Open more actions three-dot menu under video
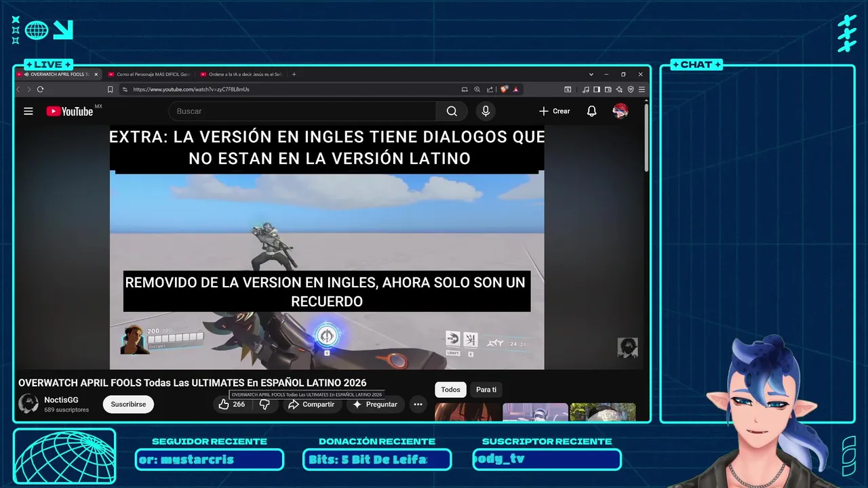Screen dimensions: 868x488 pyautogui.click(x=418, y=405)
